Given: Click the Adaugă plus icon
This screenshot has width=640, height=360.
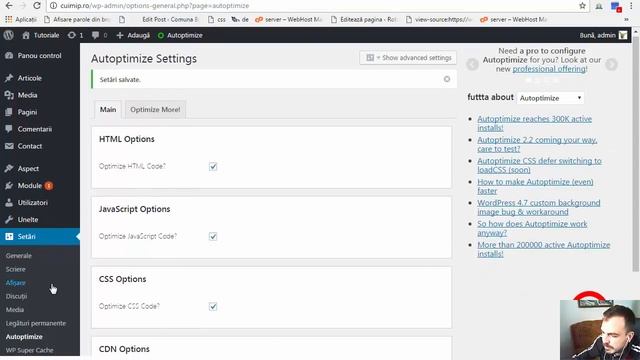Looking at the screenshot, I should click(120, 35).
